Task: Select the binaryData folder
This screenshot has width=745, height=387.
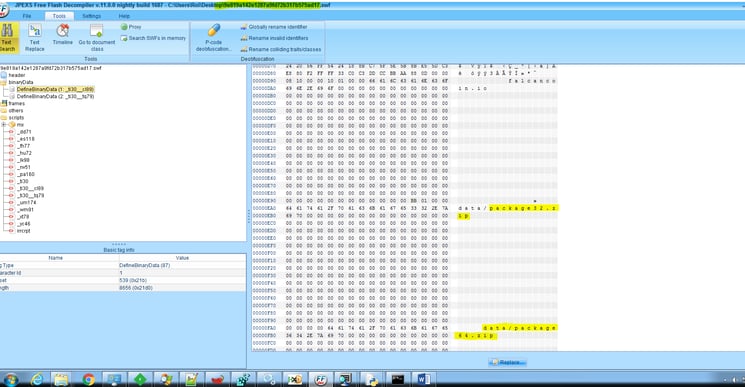Action: coord(17,82)
